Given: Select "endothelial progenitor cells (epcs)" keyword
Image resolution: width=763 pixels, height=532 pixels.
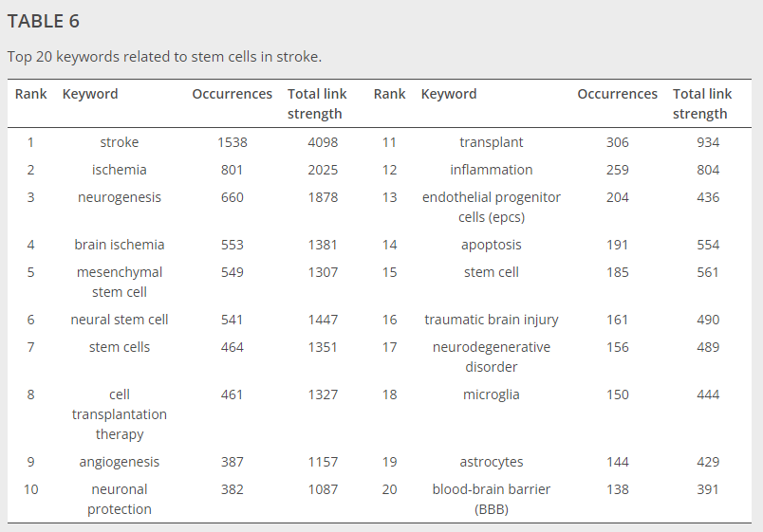Looking at the screenshot, I should point(492,207).
